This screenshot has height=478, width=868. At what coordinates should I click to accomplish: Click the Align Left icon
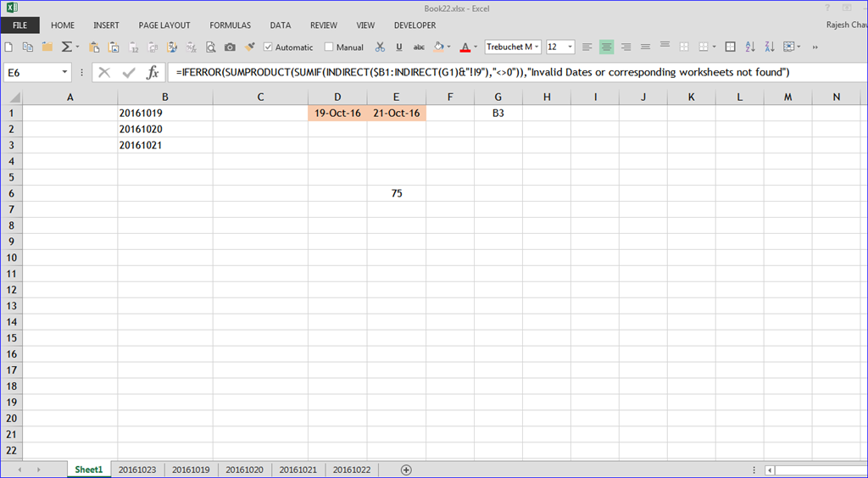(587, 47)
